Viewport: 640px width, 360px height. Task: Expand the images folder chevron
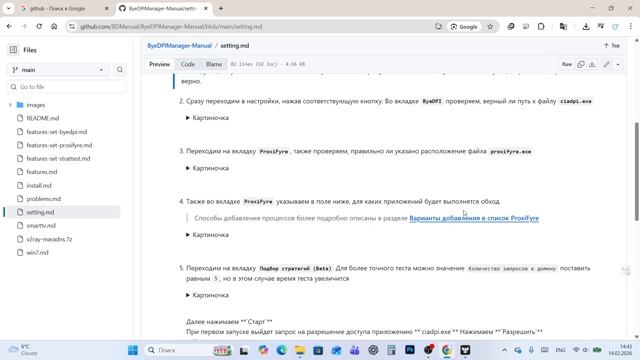(10, 105)
